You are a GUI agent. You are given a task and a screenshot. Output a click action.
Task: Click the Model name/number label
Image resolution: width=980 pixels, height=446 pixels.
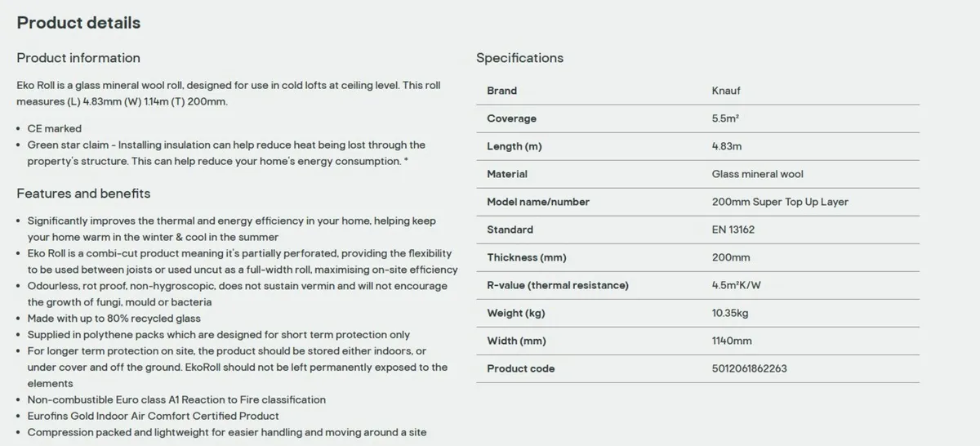coord(537,202)
